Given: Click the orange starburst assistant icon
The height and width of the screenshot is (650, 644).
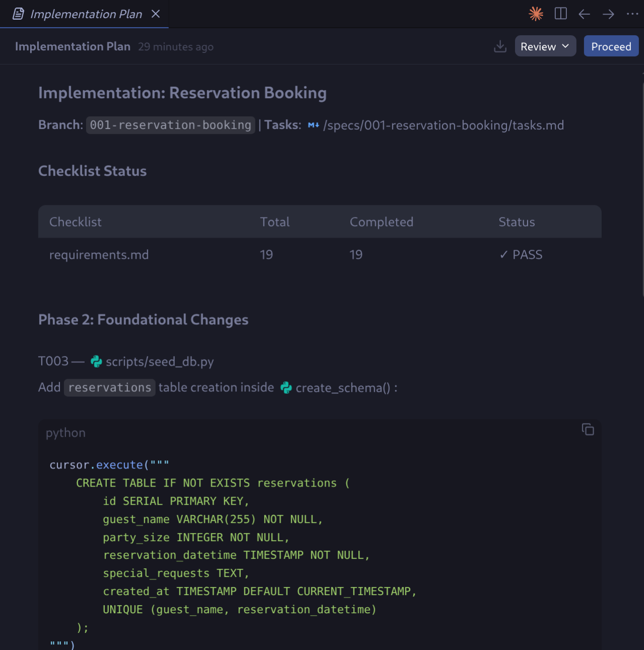Looking at the screenshot, I should coord(536,14).
